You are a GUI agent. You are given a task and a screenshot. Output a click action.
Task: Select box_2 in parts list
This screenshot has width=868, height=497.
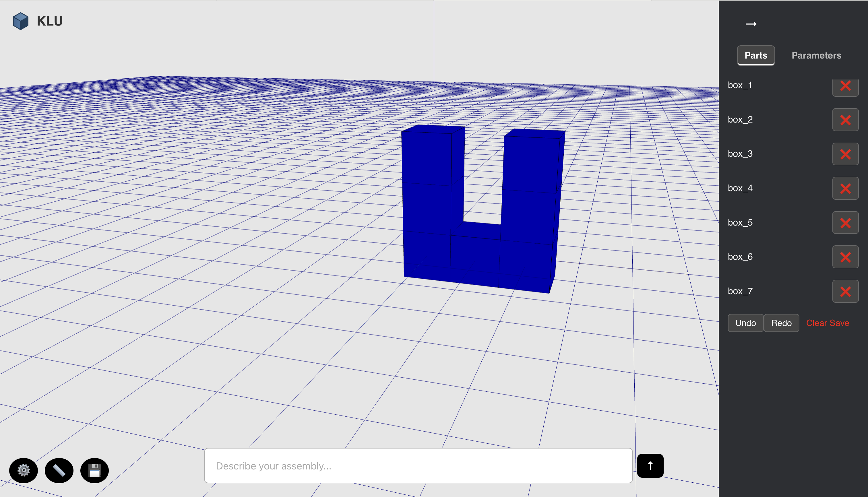click(x=740, y=119)
